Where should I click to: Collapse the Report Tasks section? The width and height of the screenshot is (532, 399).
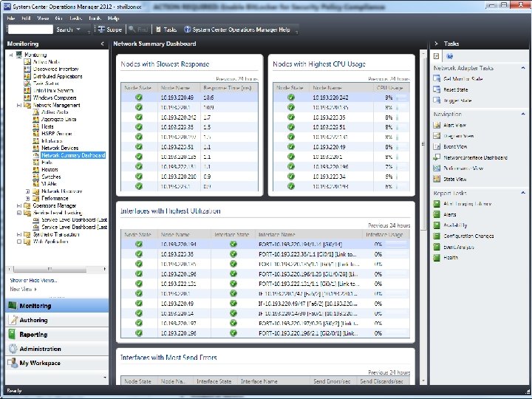tap(523, 193)
